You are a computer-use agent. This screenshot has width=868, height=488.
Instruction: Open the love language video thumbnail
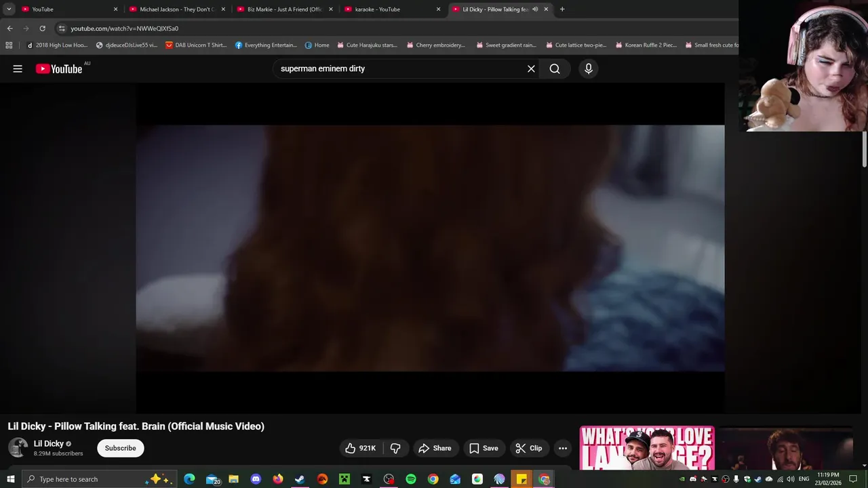coord(647,447)
